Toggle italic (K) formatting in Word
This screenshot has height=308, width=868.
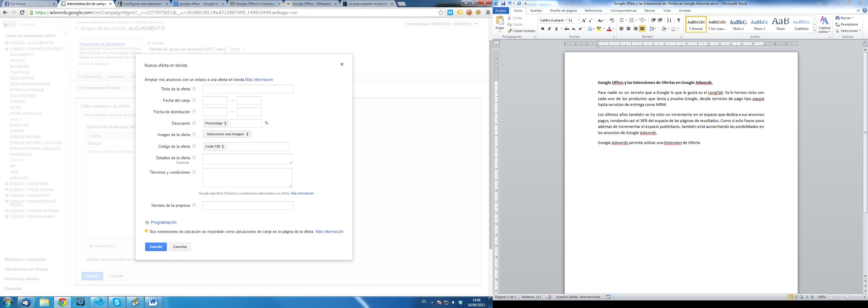[x=549, y=29]
